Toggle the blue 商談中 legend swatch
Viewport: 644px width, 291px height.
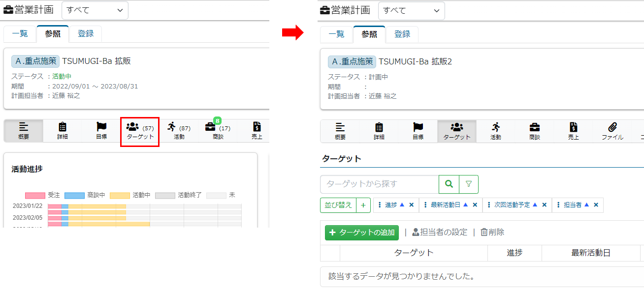click(x=74, y=195)
